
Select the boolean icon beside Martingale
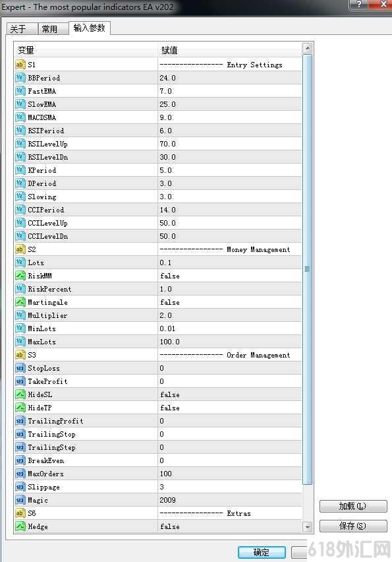(20, 302)
